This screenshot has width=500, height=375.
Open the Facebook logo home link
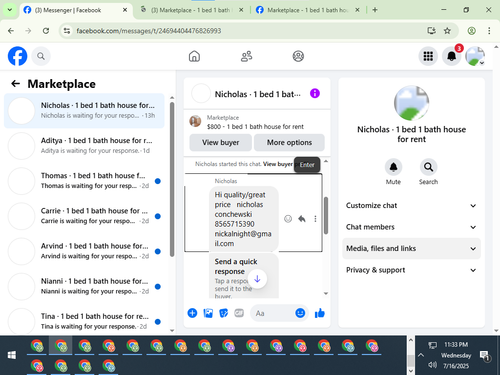click(17, 56)
